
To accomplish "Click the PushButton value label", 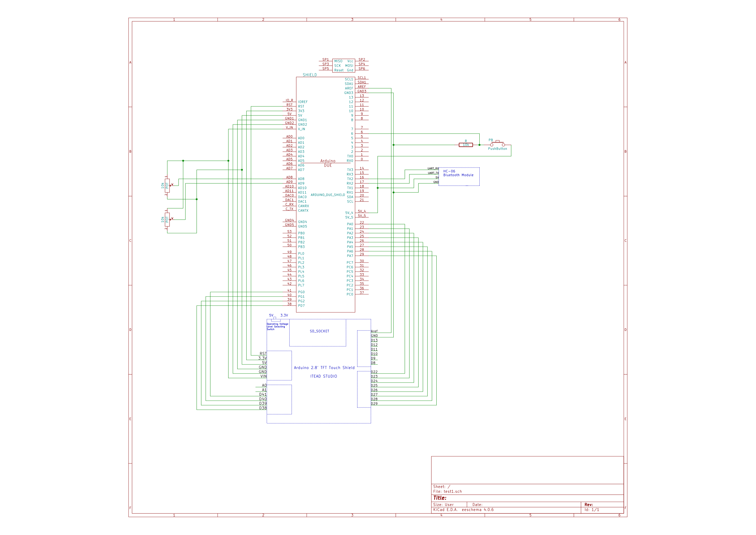I will pyautogui.click(x=497, y=149).
